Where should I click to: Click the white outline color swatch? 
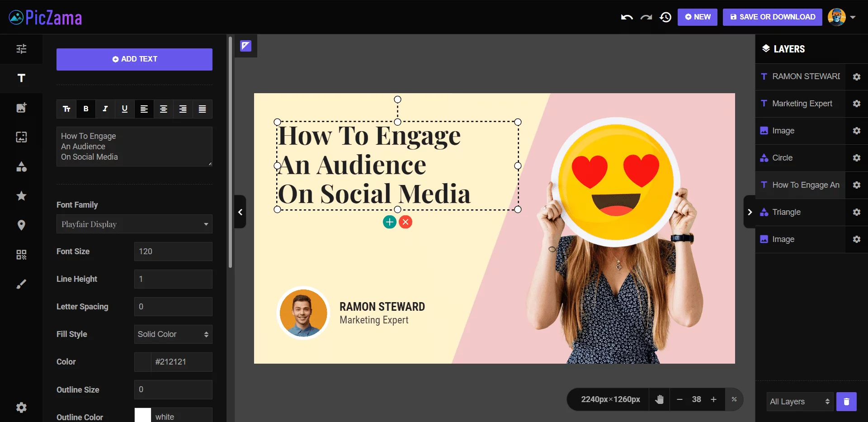(x=143, y=415)
